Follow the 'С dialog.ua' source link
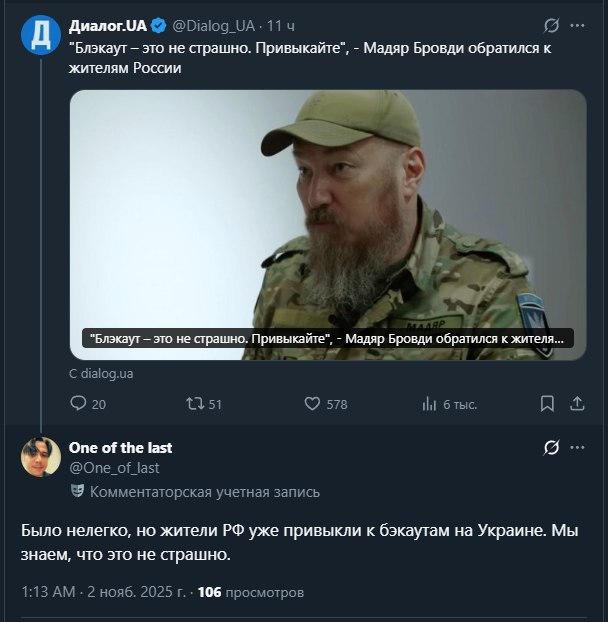This screenshot has width=608, height=622. pos(101,373)
